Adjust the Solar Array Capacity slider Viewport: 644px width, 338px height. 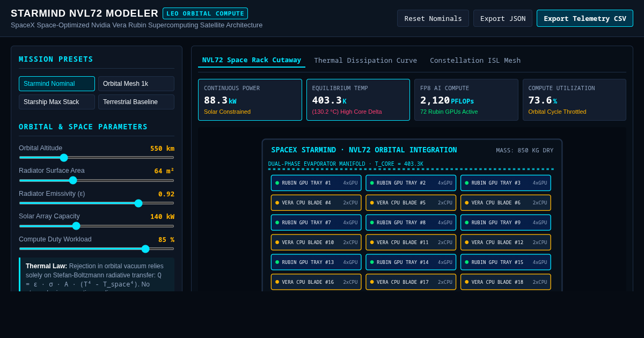[97, 226]
